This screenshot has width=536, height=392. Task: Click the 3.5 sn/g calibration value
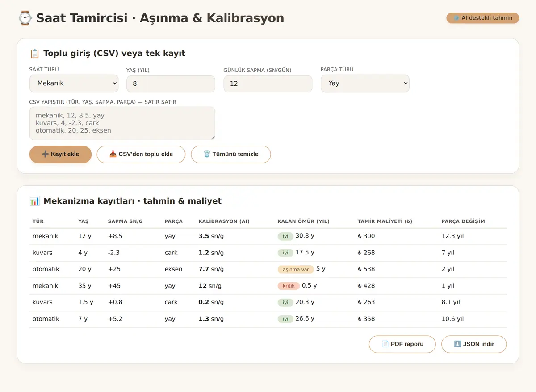[x=211, y=236]
